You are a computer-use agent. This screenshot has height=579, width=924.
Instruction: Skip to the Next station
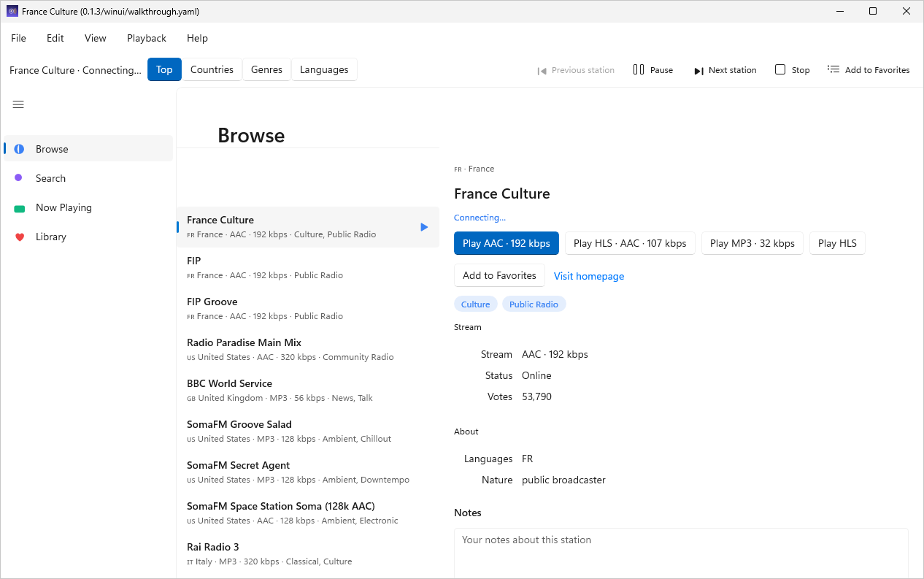[x=725, y=70]
